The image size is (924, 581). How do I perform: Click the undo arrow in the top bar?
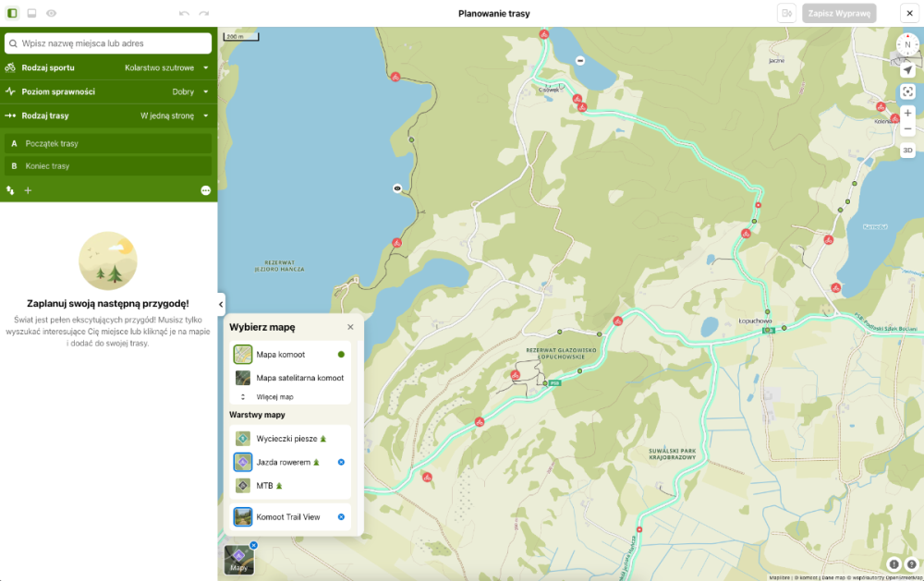184,14
